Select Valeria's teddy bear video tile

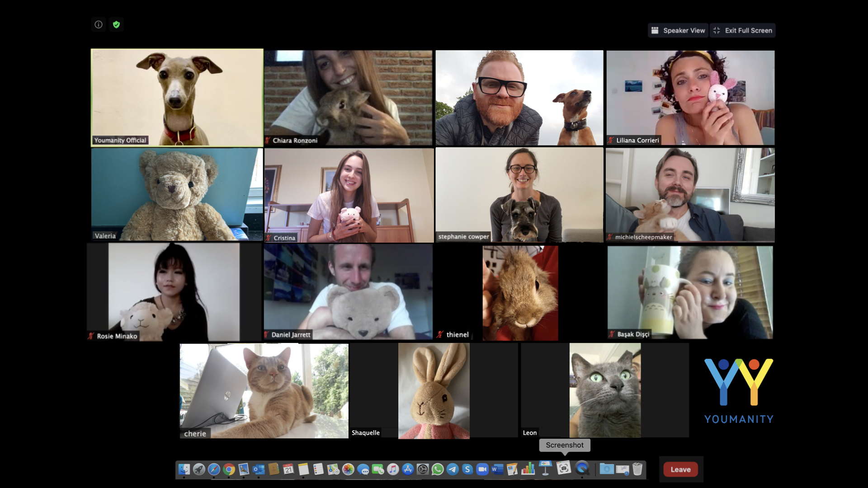(x=177, y=194)
